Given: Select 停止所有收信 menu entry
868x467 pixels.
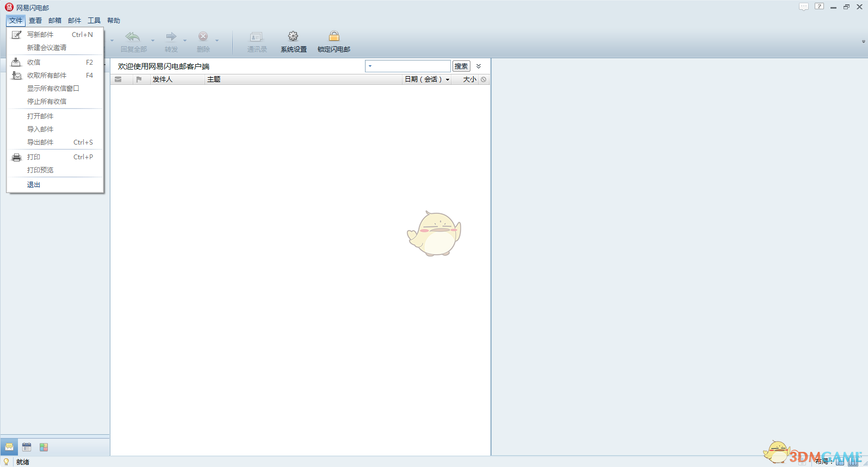Looking at the screenshot, I should point(55,102).
